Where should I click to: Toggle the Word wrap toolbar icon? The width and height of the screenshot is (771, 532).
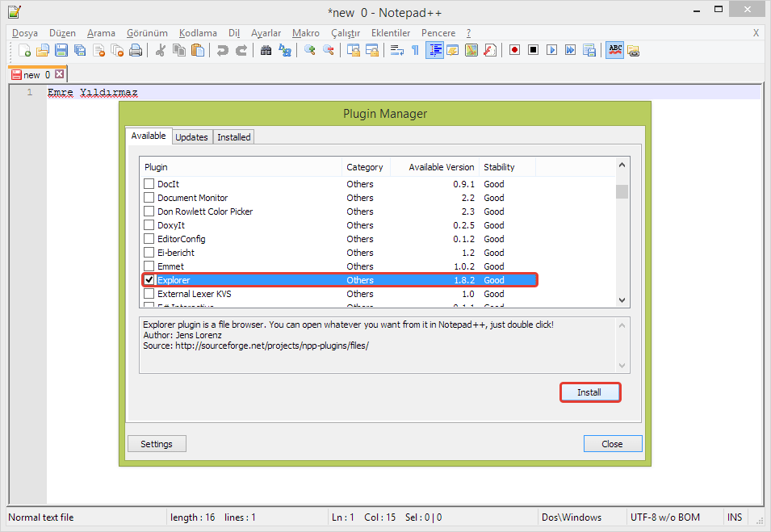(397, 50)
